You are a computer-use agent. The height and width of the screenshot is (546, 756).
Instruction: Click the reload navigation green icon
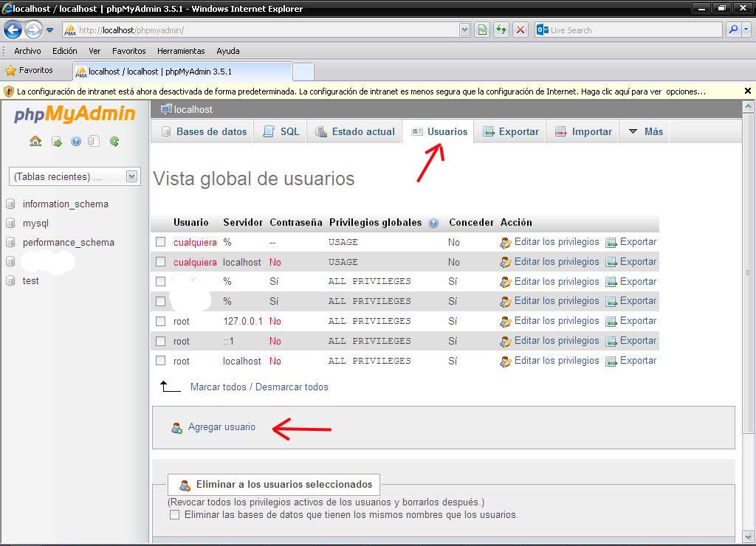click(114, 141)
